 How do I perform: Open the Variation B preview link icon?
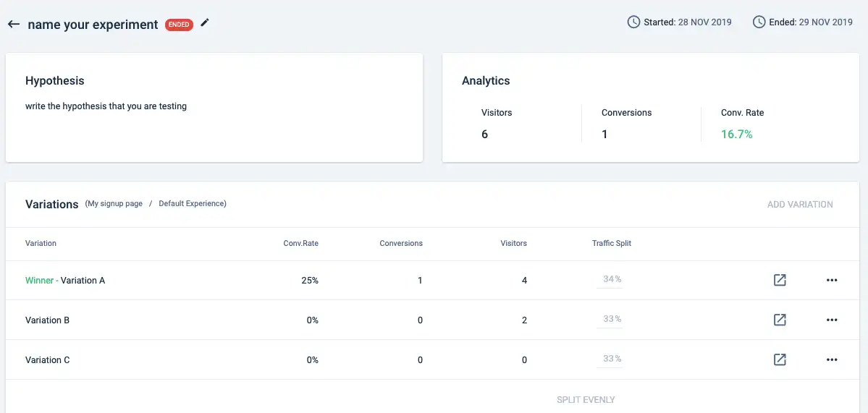[x=780, y=320]
